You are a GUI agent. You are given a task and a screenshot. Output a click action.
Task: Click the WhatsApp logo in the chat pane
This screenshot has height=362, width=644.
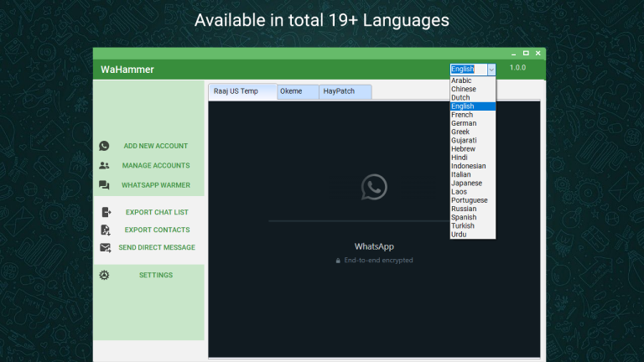coord(374,187)
